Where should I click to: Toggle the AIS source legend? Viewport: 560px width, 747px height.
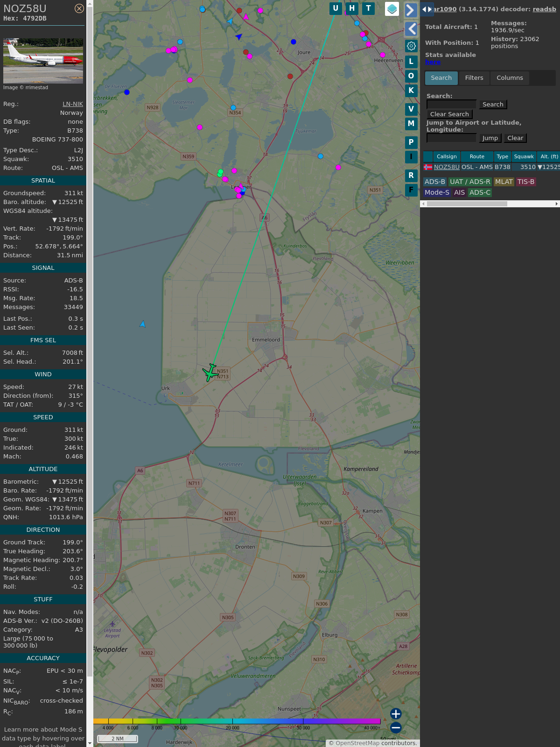460,193
